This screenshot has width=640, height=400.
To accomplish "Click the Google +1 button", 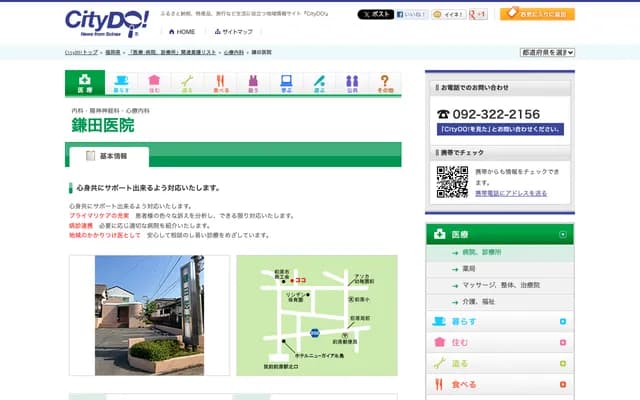I will coord(478,14).
